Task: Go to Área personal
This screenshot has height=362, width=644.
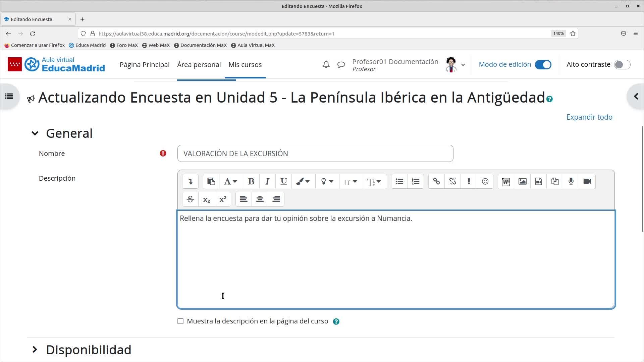Action: pyautogui.click(x=199, y=65)
